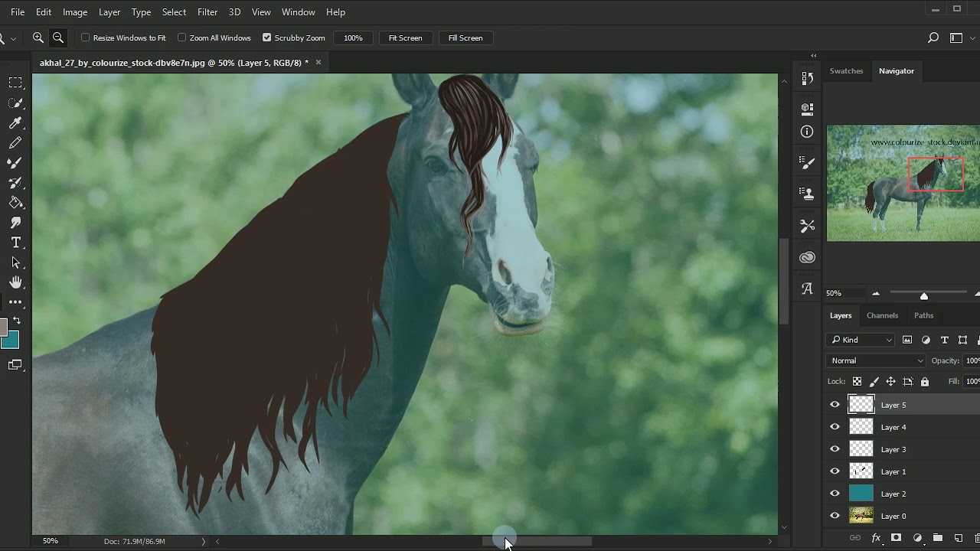This screenshot has height=551, width=980.
Task: Lock transparent pixels
Action: point(857,381)
